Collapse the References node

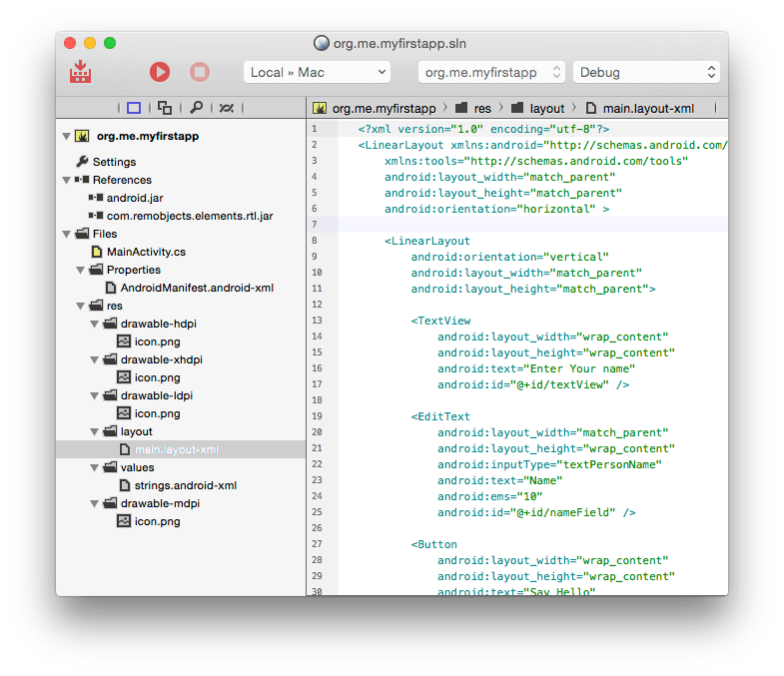pyautogui.click(x=66, y=180)
